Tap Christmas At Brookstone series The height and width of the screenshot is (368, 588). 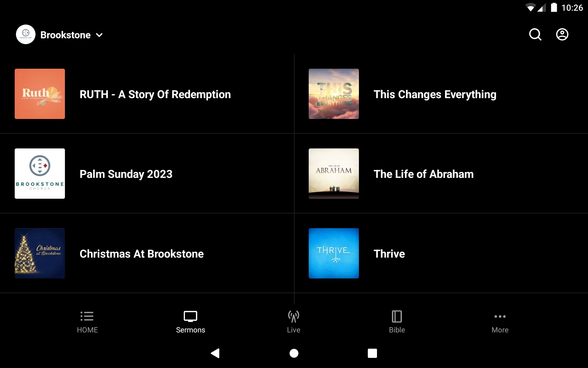(142, 254)
